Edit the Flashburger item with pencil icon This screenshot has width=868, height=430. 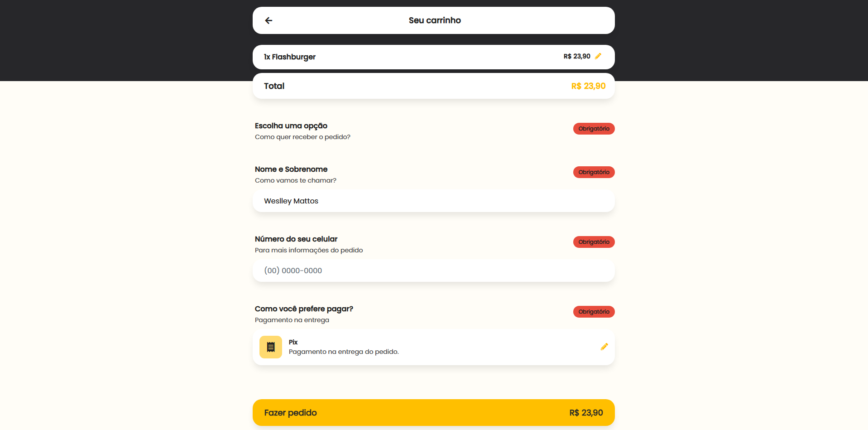[x=598, y=56]
